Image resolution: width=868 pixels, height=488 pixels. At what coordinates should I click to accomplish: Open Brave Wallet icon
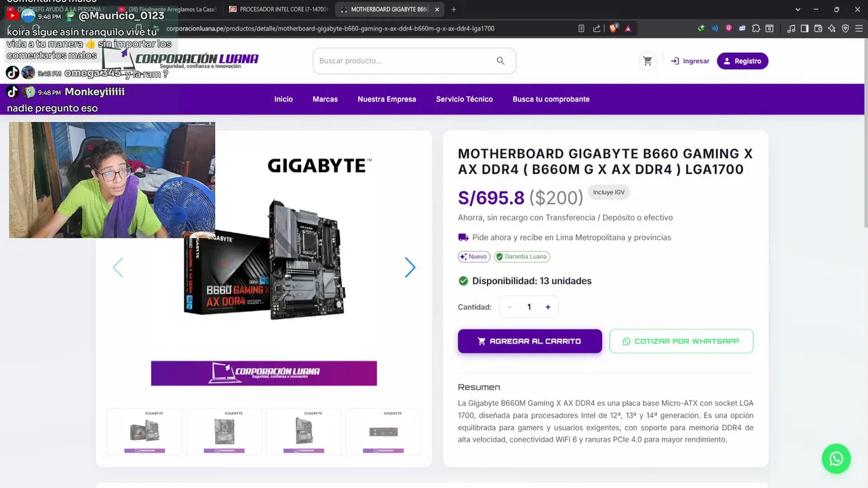pos(818,28)
